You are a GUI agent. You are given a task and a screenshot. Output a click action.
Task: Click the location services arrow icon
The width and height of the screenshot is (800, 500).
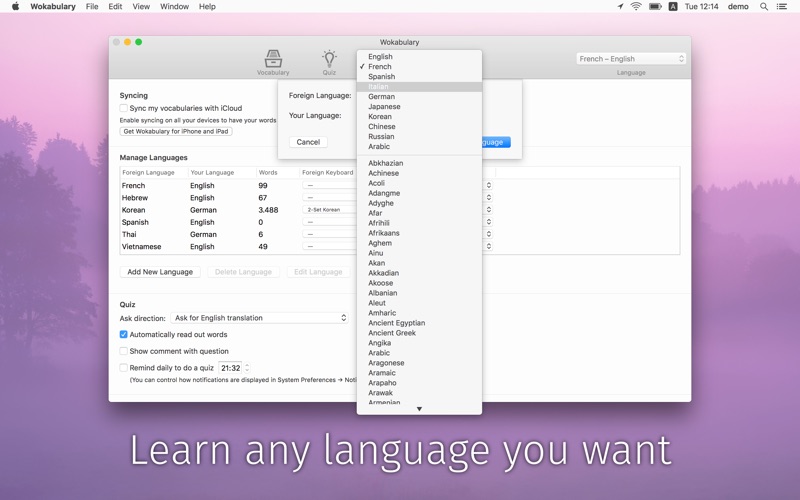pos(620,7)
